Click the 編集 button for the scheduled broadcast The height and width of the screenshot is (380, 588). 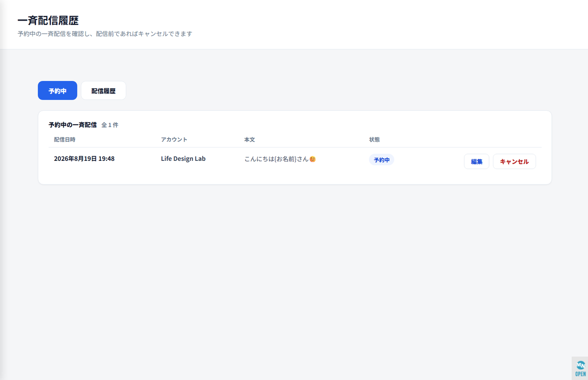coord(476,161)
